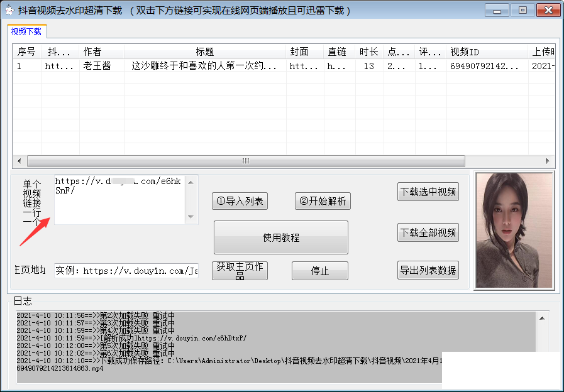Click the log line containing 解析成功

click(x=131, y=338)
